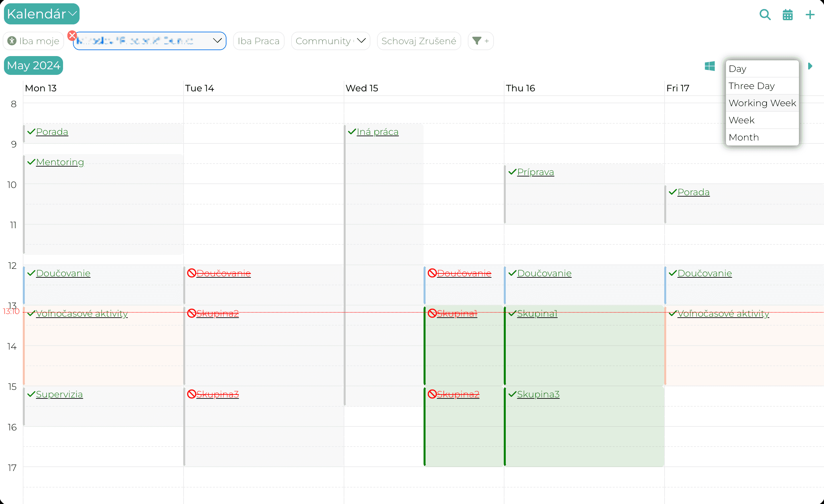The image size is (824, 504).
Task: Toggle Schovaj Zrušené filter
Action: (419, 41)
